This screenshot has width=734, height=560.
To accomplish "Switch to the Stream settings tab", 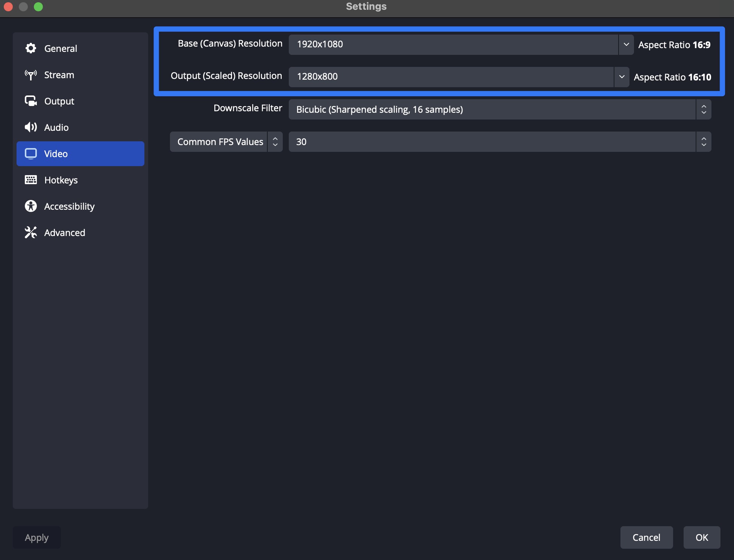I will click(x=59, y=75).
